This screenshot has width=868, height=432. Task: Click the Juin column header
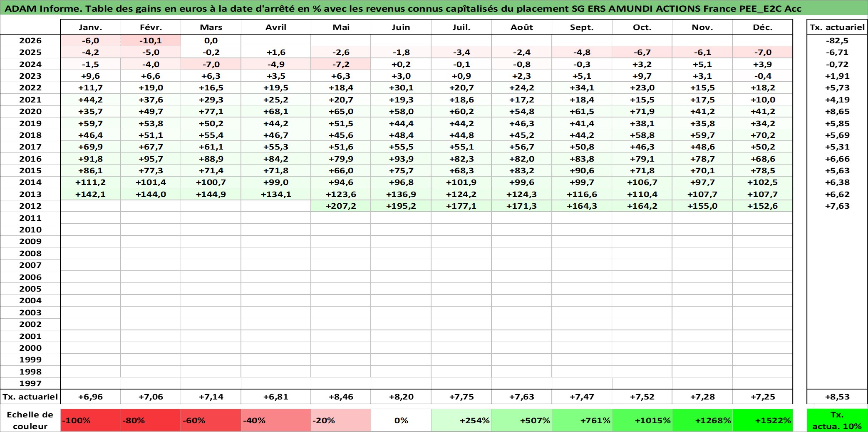[401, 27]
